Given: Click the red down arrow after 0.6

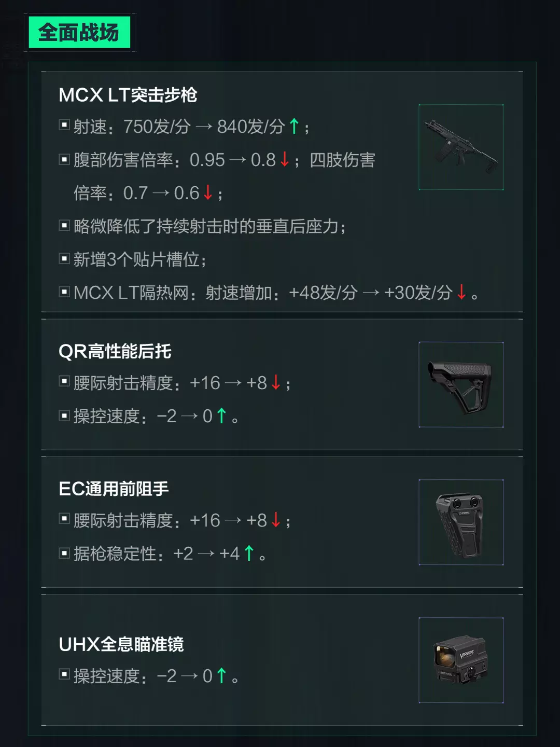Looking at the screenshot, I should [x=208, y=192].
